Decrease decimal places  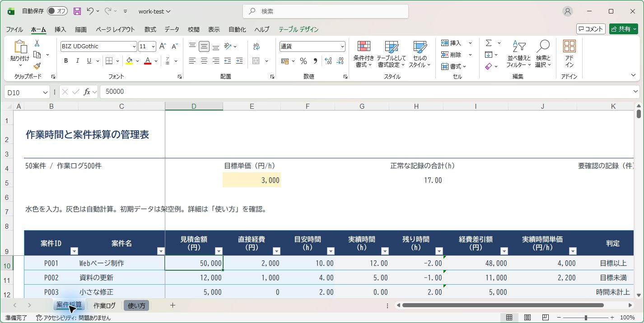click(x=340, y=61)
